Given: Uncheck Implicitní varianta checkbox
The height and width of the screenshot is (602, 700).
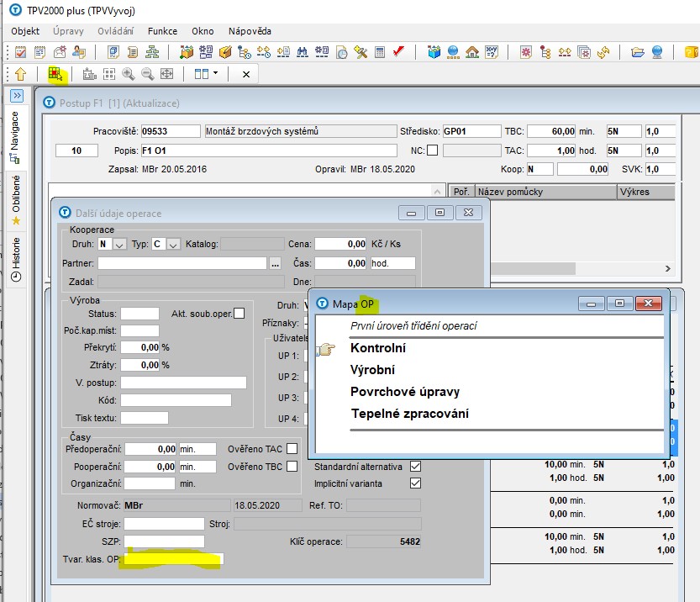Looking at the screenshot, I should (x=415, y=483).
